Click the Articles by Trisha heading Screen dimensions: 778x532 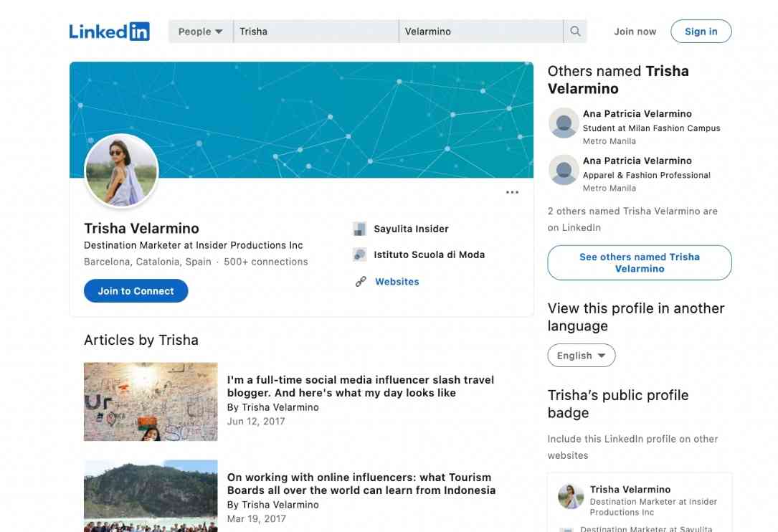click(141, 340)
